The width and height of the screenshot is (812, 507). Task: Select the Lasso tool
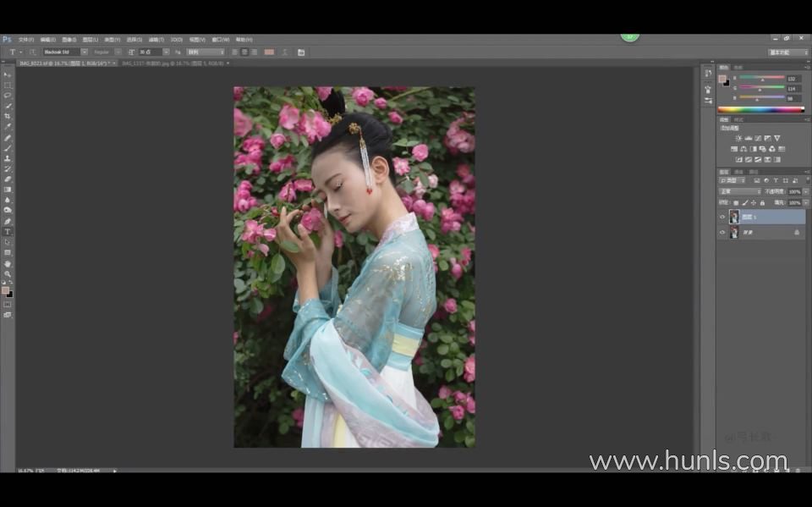click(x=8, y=96)
